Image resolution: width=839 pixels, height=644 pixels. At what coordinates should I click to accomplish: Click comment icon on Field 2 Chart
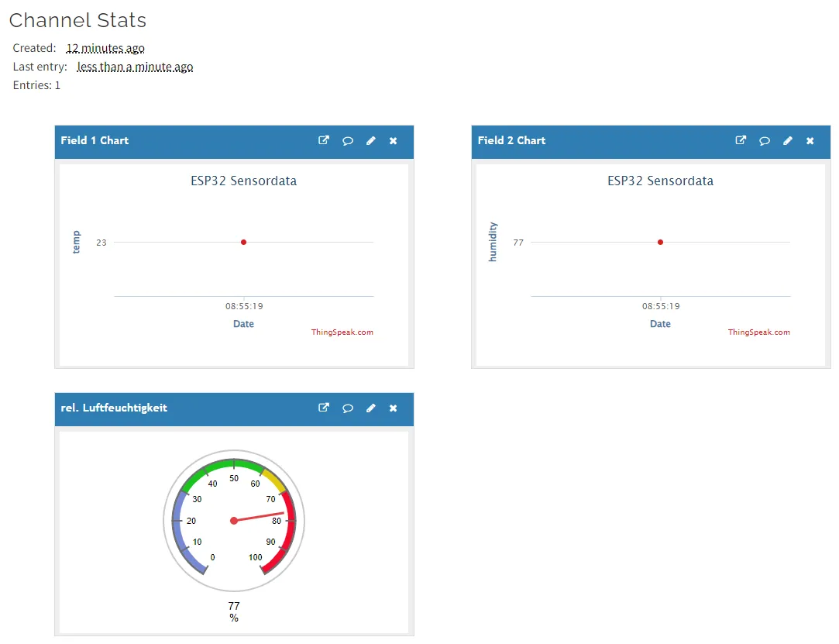click(765, 140)
